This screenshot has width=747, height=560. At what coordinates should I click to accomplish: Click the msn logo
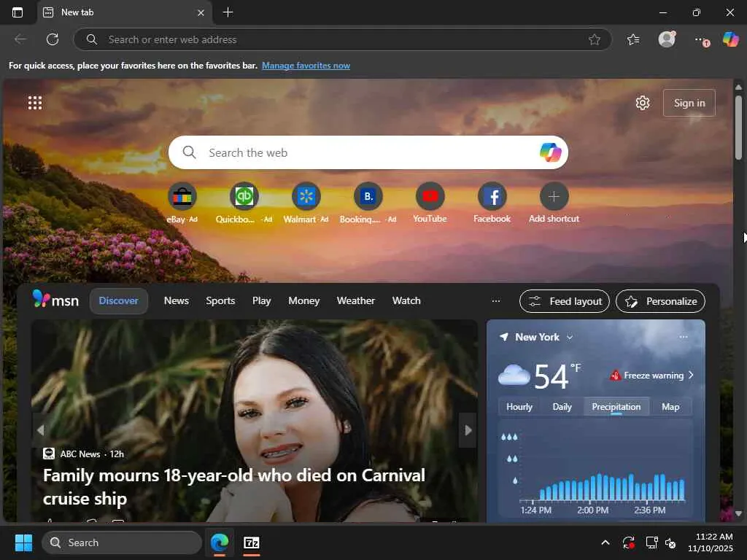tap(55, 300)
